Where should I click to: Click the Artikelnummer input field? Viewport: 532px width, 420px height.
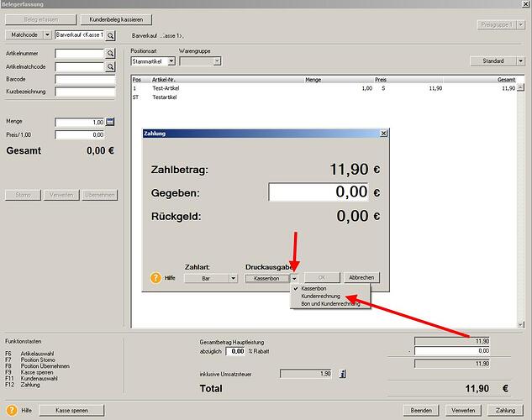tap(80, 53)
